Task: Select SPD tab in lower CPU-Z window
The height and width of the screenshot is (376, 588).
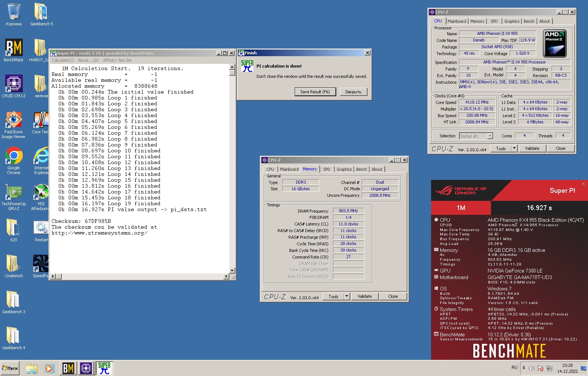Action: coord(327,169)
